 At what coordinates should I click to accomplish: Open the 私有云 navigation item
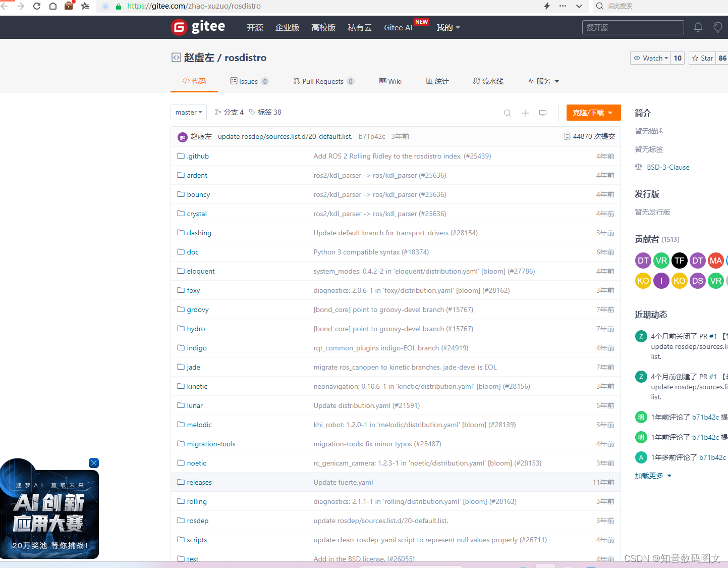pos(360,27)
